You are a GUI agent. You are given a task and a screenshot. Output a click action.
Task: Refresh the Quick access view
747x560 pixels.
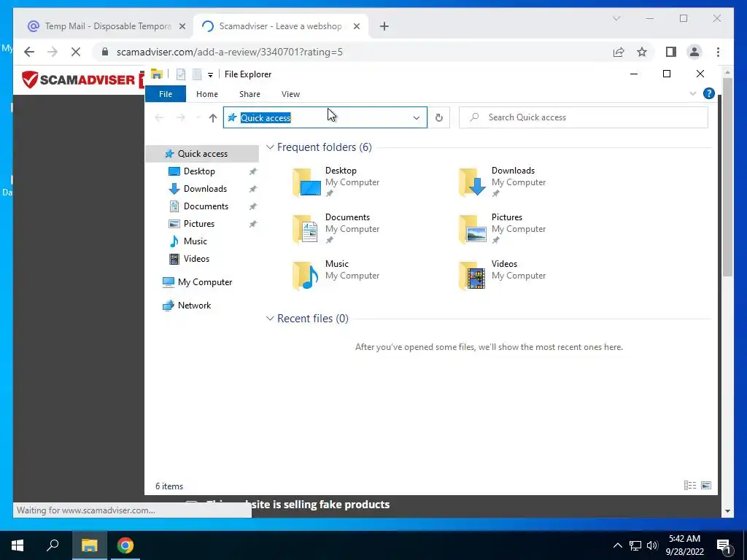point(438,117)
